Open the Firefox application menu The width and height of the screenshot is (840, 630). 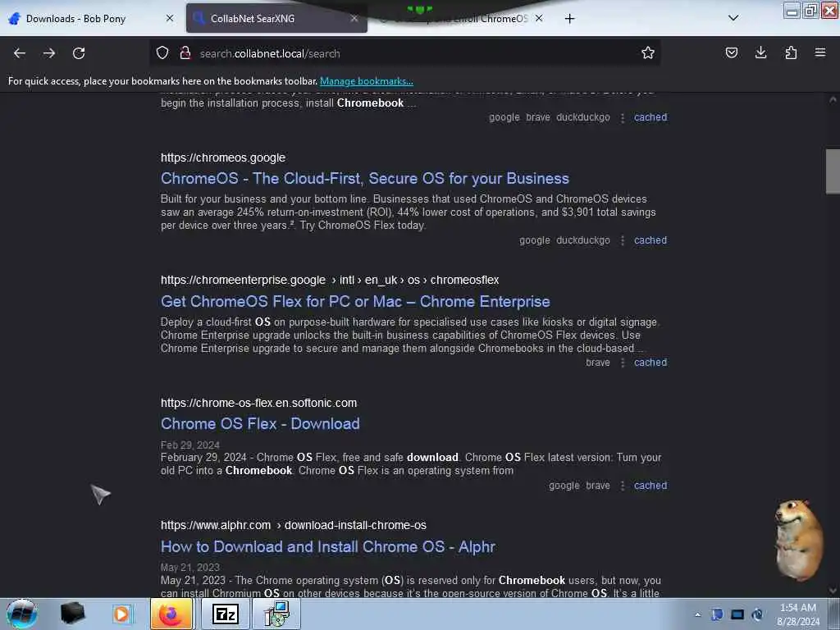(x=820, y=52)
